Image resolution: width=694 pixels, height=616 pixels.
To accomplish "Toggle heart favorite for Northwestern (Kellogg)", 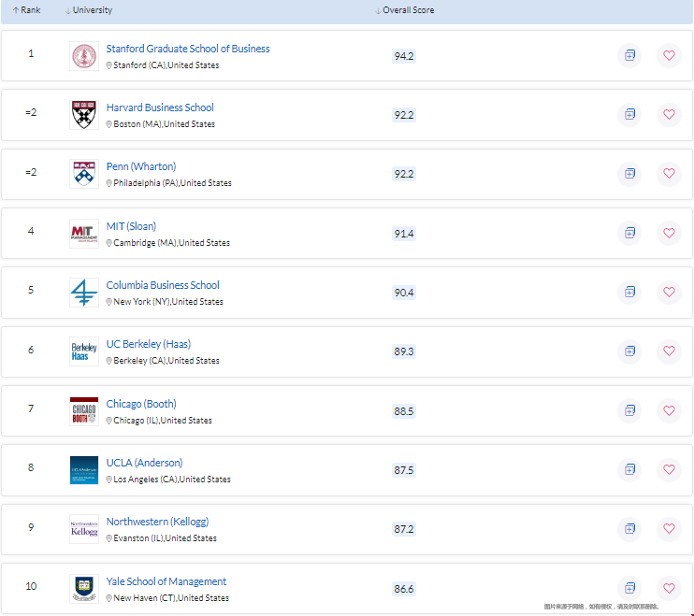I will (669, 529).
